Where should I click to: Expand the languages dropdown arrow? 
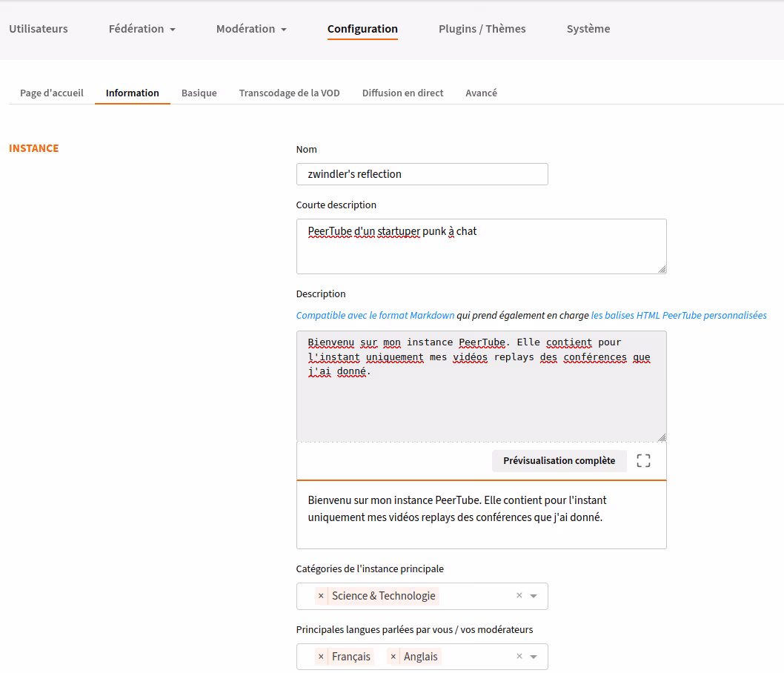(534, 657)
